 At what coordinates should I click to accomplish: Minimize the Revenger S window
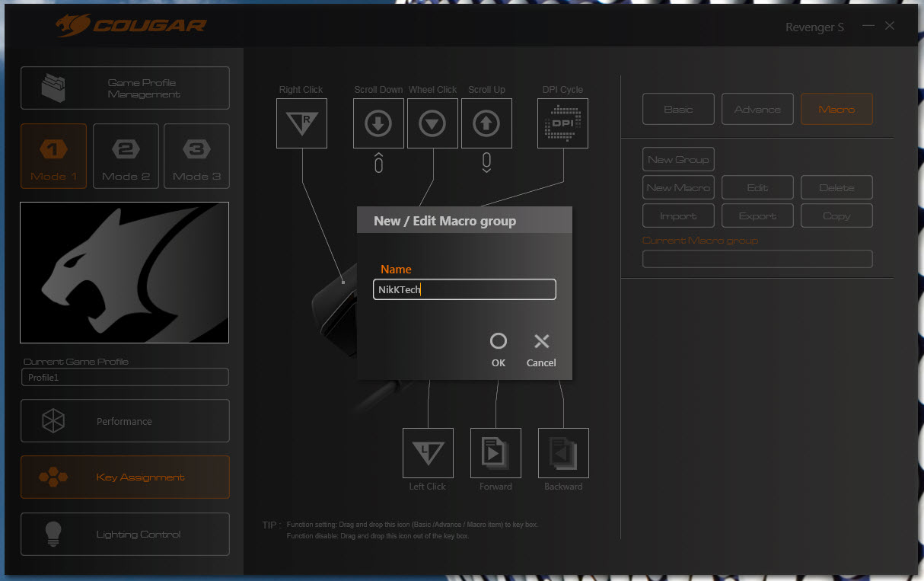868,26
